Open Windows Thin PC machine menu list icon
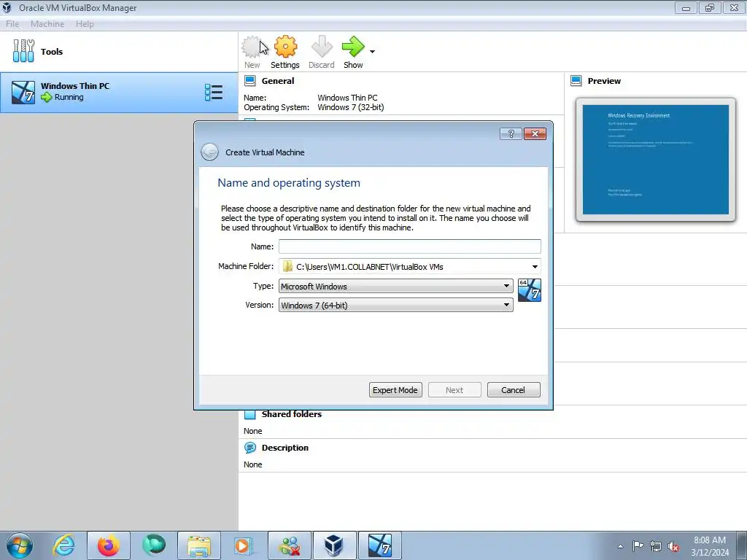Viewport: 747px width, 560px height. click(214, 93)
